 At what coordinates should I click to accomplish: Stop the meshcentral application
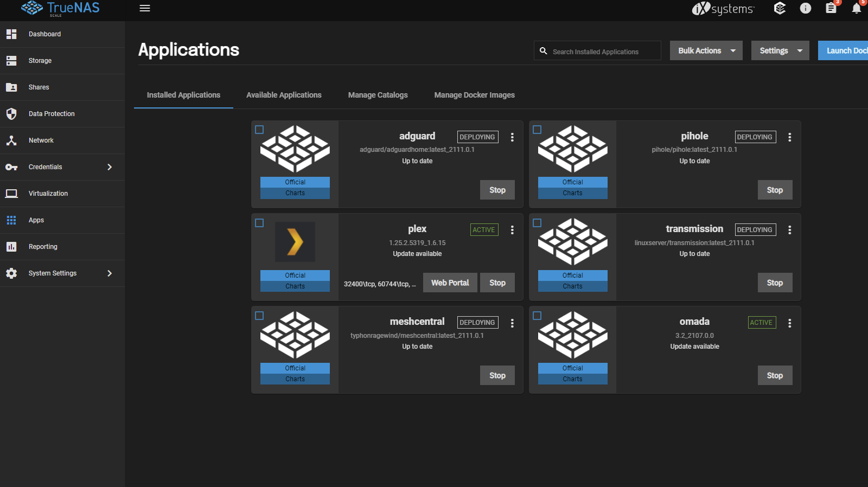[x=497, y=375]
